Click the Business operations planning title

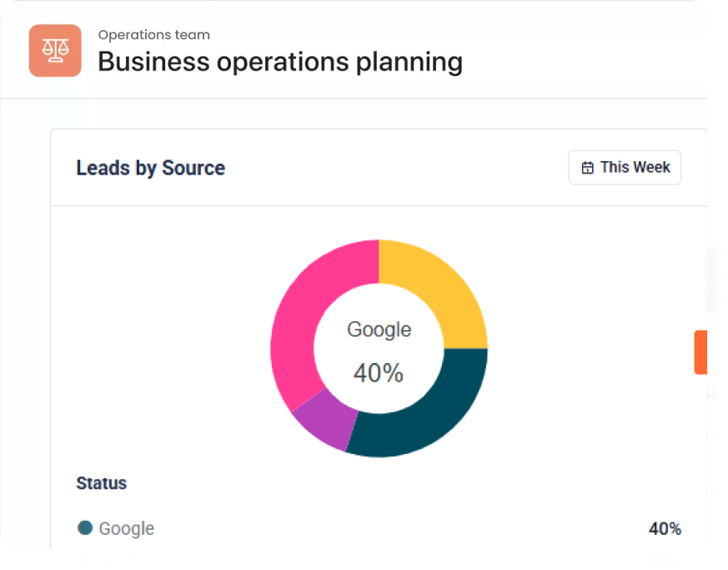point(279,62)
